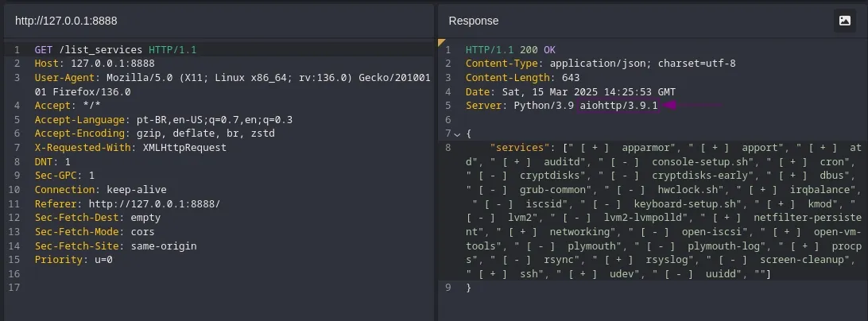Click the closing brace on response line 9
Viewport: 868px width, 321px height.
(468, 288)
